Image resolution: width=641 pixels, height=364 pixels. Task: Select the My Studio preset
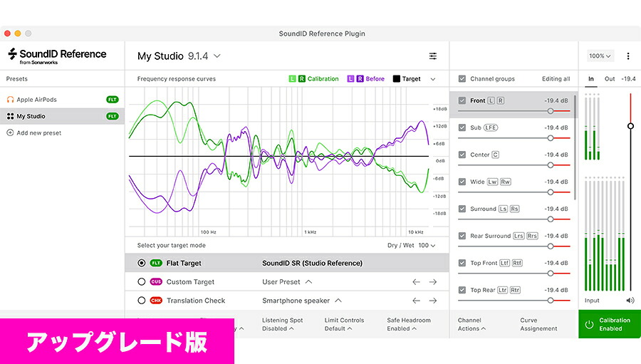[62, 116]
